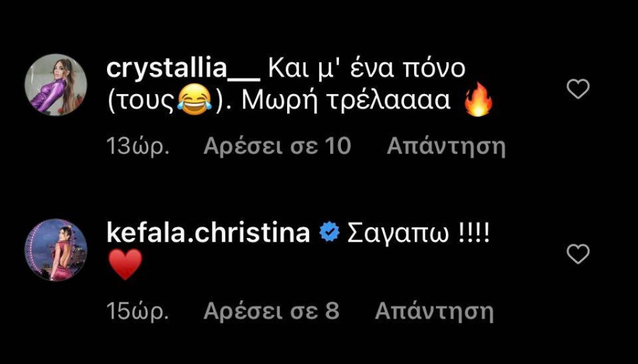Select the text 'Μωρή τρέλαααα'

346,101
